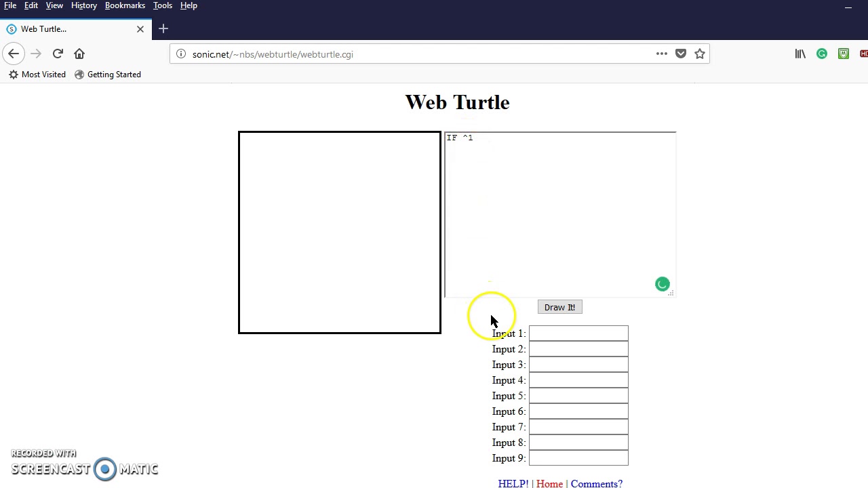
Task: Bookmark this page with star icon
Action: point(700,54)
